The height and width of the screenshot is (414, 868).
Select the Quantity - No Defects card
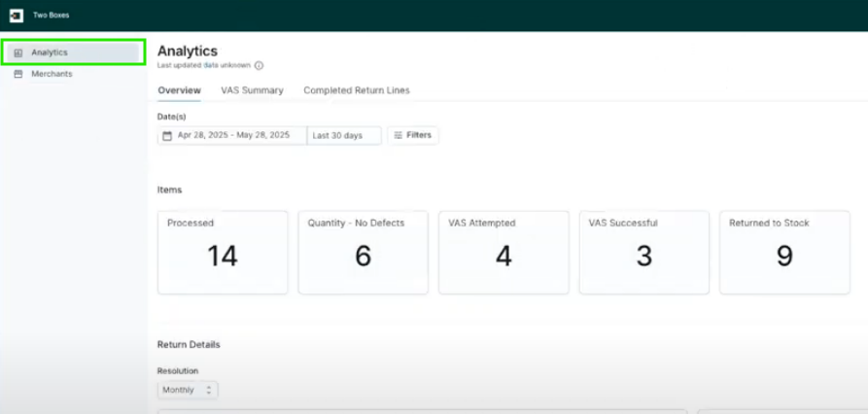[x=363, y=252]
